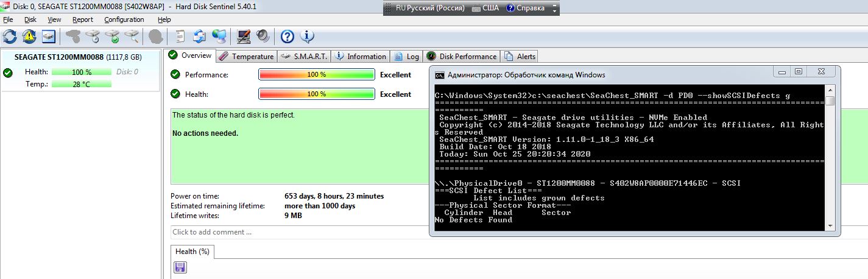868x279 pixels.
Task: Click the 'Disk: 0' label in disk panel
Action: tap(127, 72)
